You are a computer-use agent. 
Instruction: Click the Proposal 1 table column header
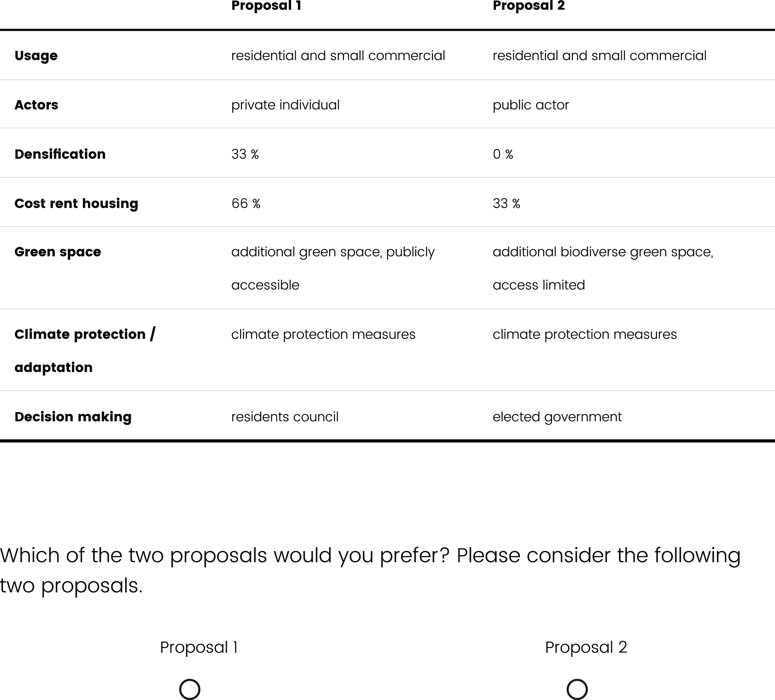pyautogui.click(x=266, y=6)
